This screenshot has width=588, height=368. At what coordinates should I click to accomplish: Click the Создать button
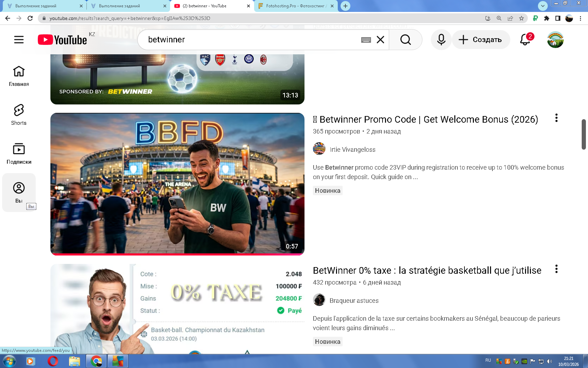(481, 40)
